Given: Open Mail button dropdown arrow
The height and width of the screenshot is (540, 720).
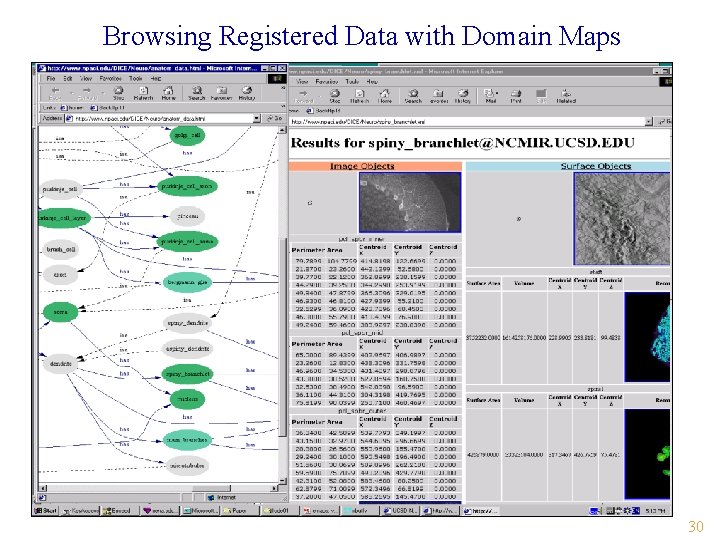Looking at the screenshot, I should (497, 93).
